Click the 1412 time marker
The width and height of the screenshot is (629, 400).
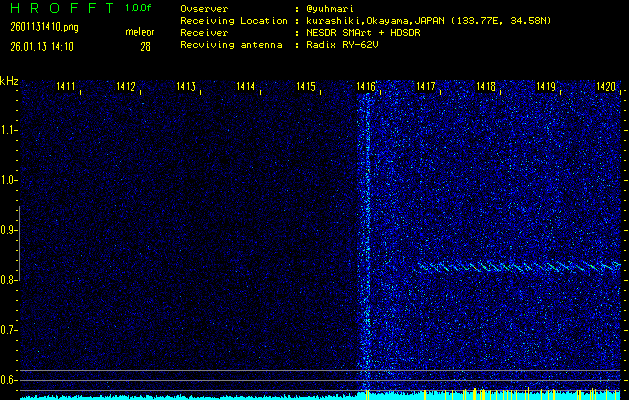(126, 86)
